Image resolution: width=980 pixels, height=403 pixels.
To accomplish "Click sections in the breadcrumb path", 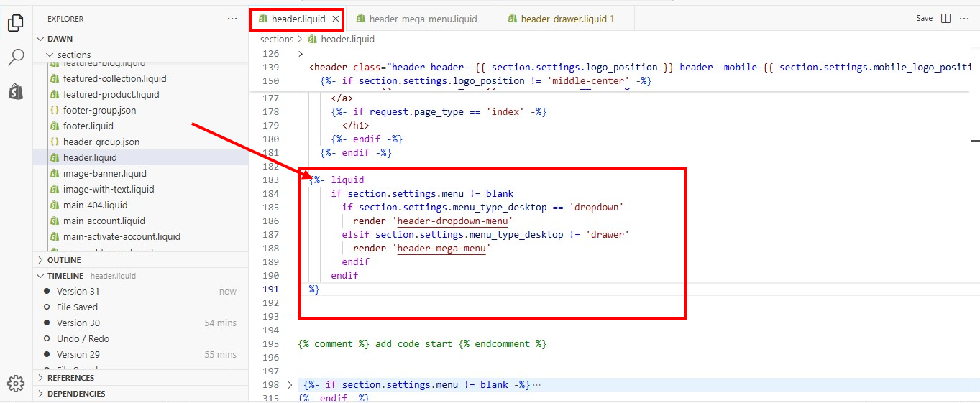I will pyautogui.click(x=277, y=40).
